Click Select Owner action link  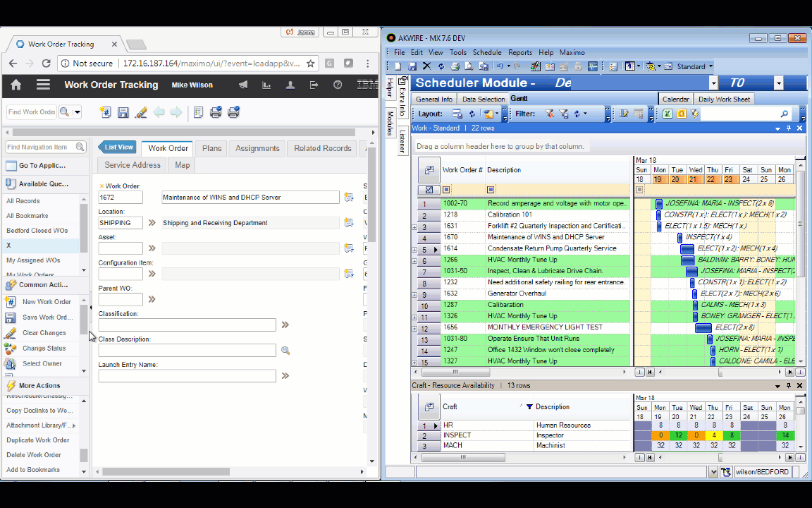pos(42,364)
